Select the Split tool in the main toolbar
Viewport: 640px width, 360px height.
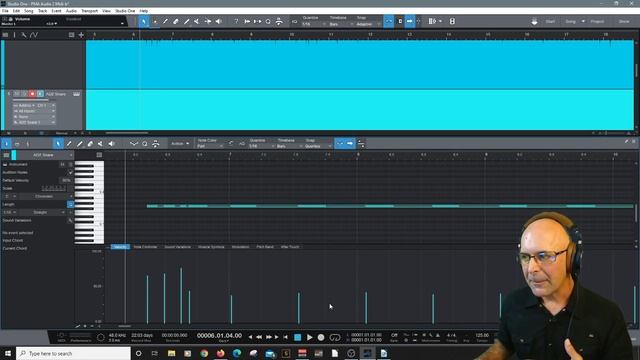(165, 21)
